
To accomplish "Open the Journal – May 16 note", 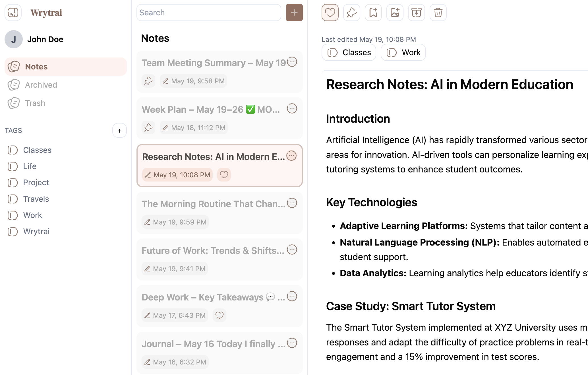I will tap(213, 344).
